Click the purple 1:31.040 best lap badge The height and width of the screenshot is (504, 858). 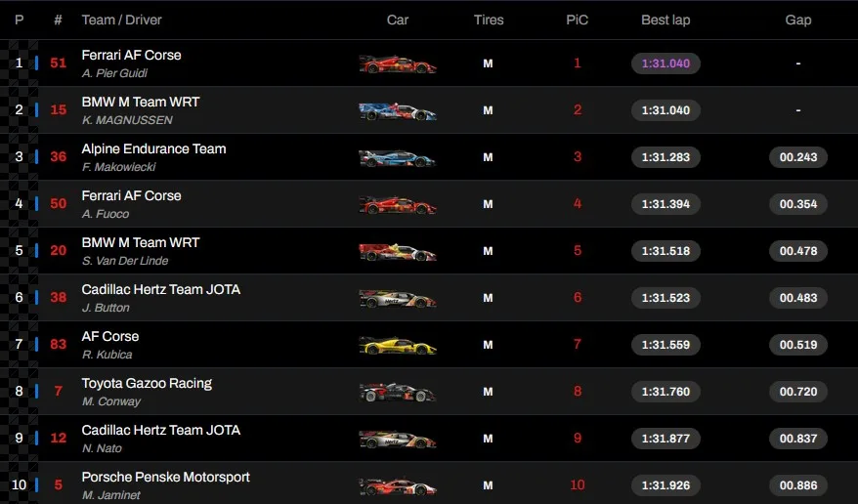[x=665, y=63]
